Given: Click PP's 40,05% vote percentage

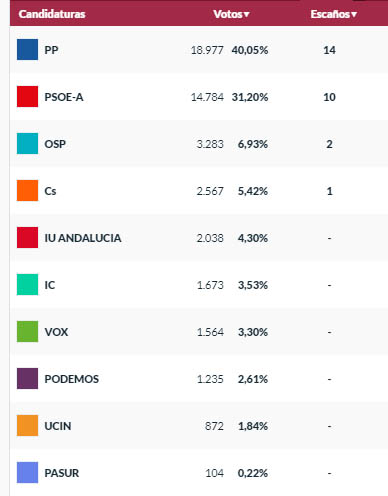Looking at the screenshot, I should 250,50.
